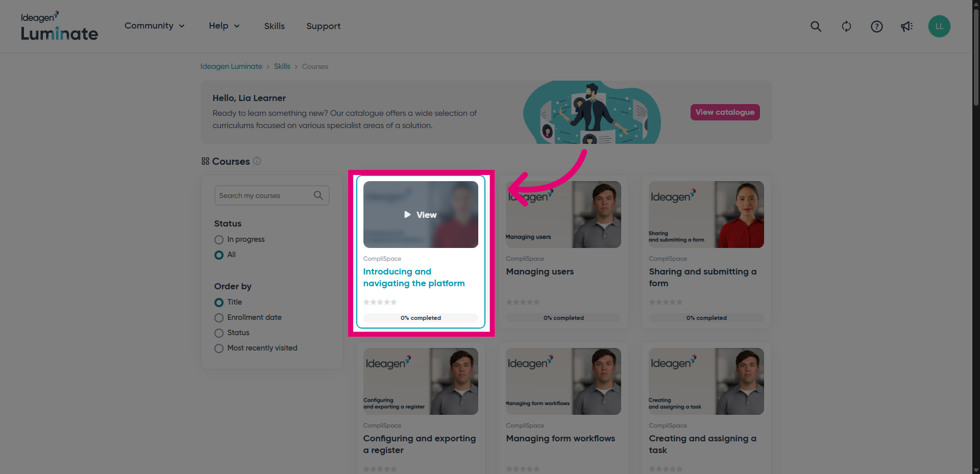This screenshot has height=474, width=980.
Task: Open Sharing and submitting a form thumbnail
Action: [x=706, y=215]
